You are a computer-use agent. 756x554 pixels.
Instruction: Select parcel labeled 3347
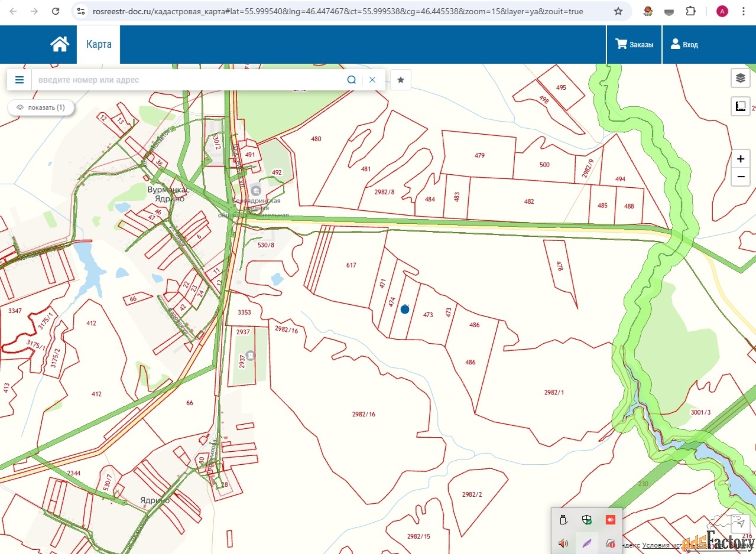point(14,311)
